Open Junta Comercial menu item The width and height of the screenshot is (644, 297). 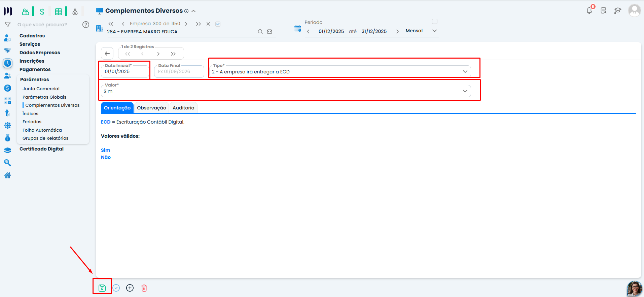41,89
